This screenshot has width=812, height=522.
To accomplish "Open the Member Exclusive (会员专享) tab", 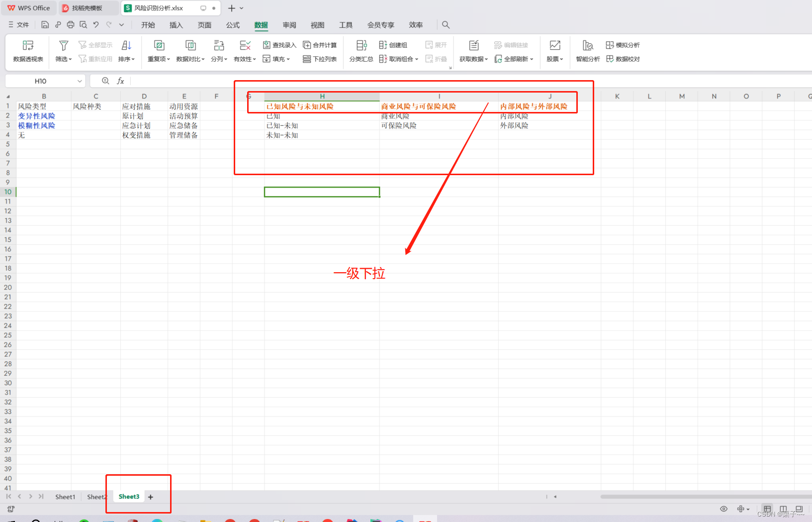I will click(x=380, y=25).
